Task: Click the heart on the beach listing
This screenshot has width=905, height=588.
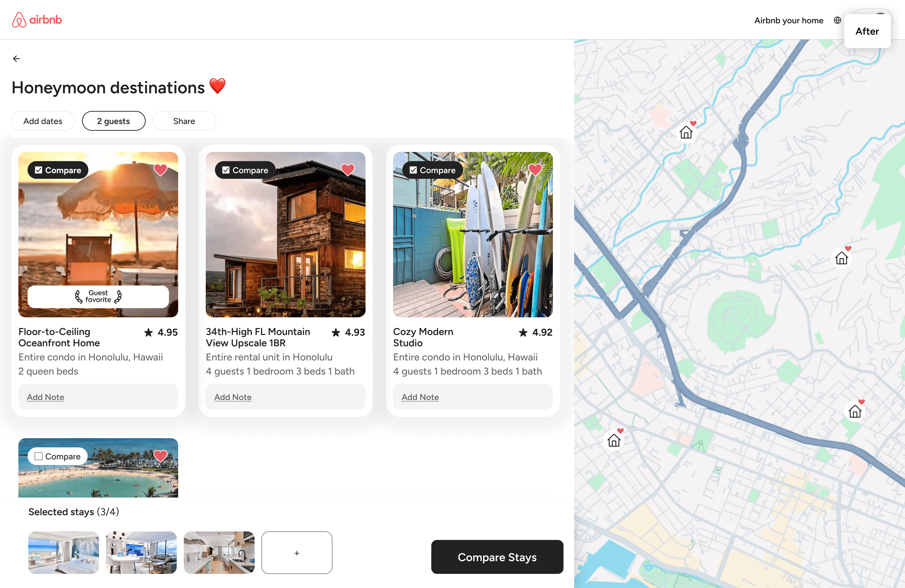Action: 160,455
